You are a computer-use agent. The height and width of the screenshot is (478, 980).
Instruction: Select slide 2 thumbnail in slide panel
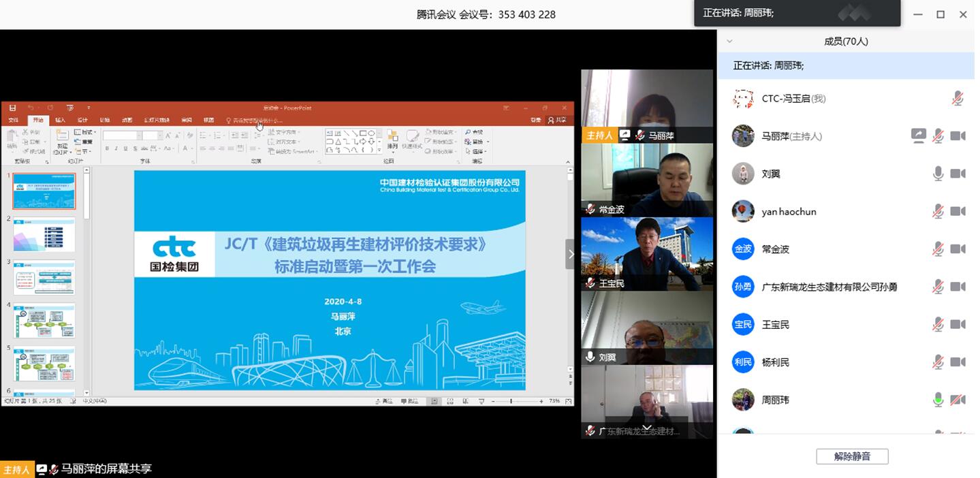[x=44, y=234]
